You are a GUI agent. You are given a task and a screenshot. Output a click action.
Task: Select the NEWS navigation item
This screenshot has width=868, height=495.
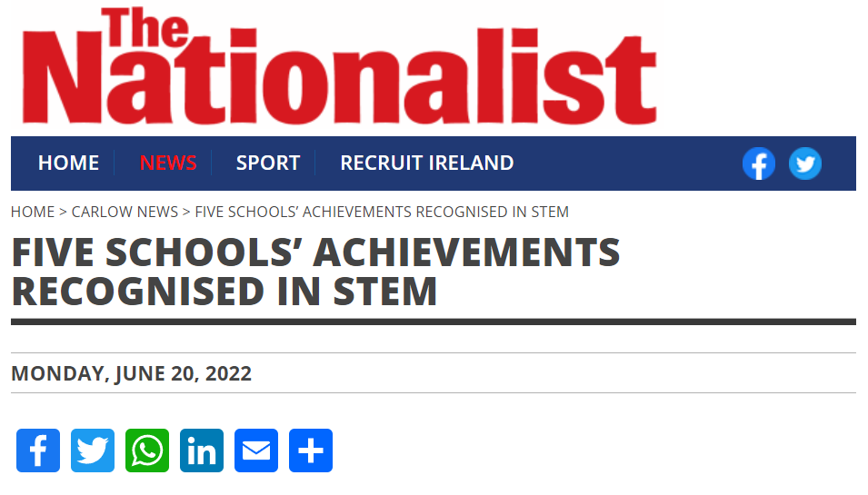(x=168, y=163)
